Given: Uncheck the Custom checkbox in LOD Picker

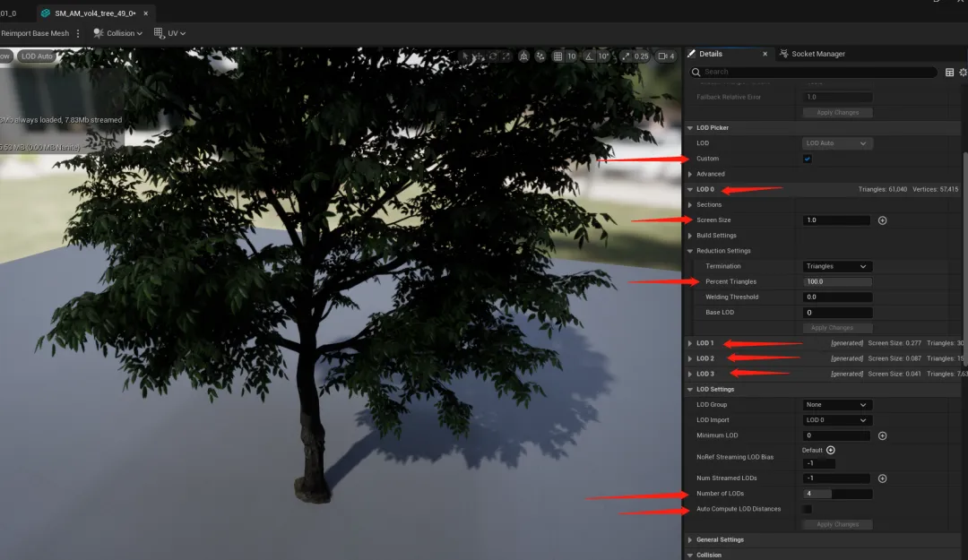Looking at the screenshot, I should 807,159.
